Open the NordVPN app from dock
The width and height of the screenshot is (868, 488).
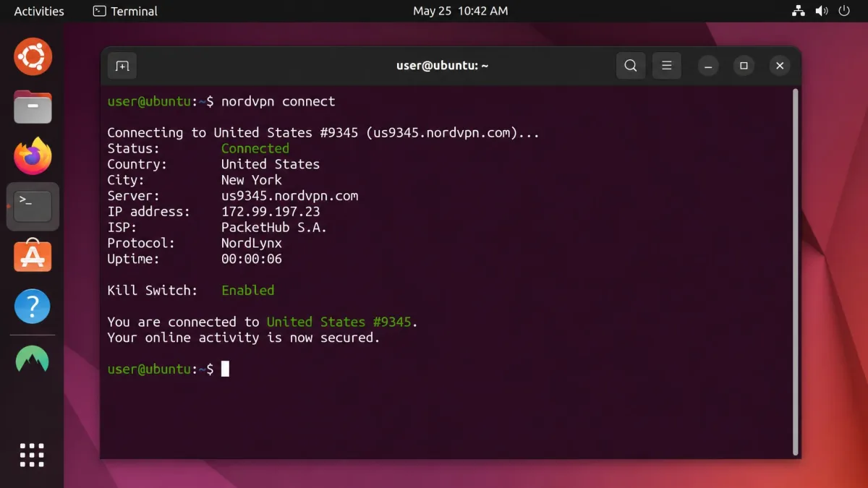[x=33, y=359]
